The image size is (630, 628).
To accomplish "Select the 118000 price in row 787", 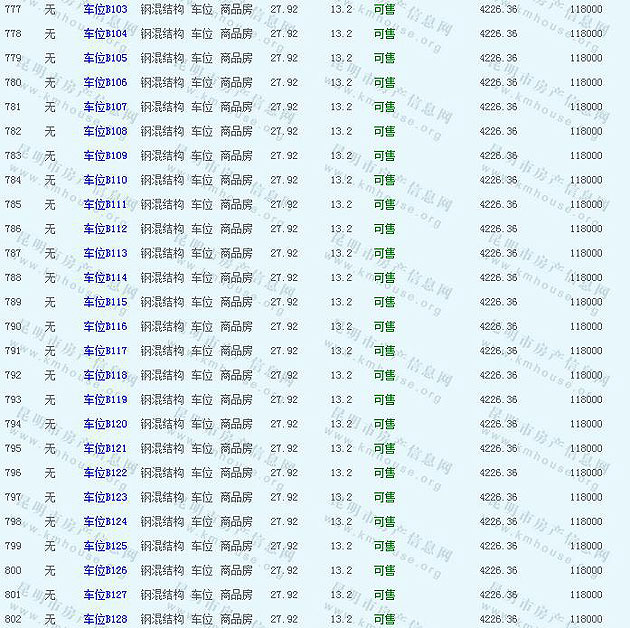I will pyautogui.click(x=586, y=253).
